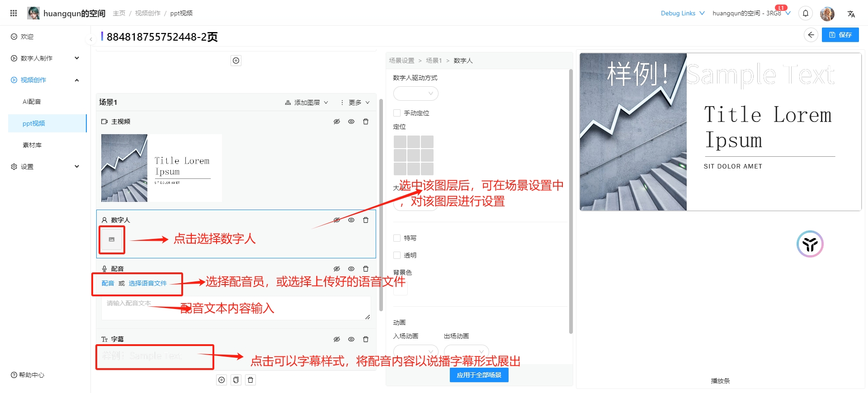Show the 数字人 layer with the eye icon
Screen dimensions: 868x393
point(351,220)
